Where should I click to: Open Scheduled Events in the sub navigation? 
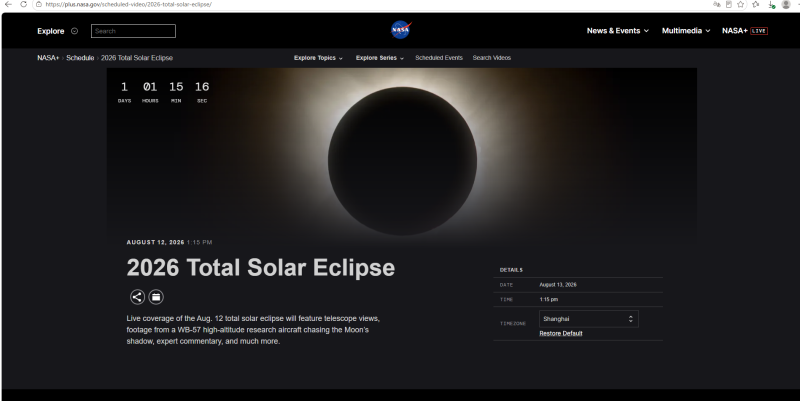pos(439,58)
